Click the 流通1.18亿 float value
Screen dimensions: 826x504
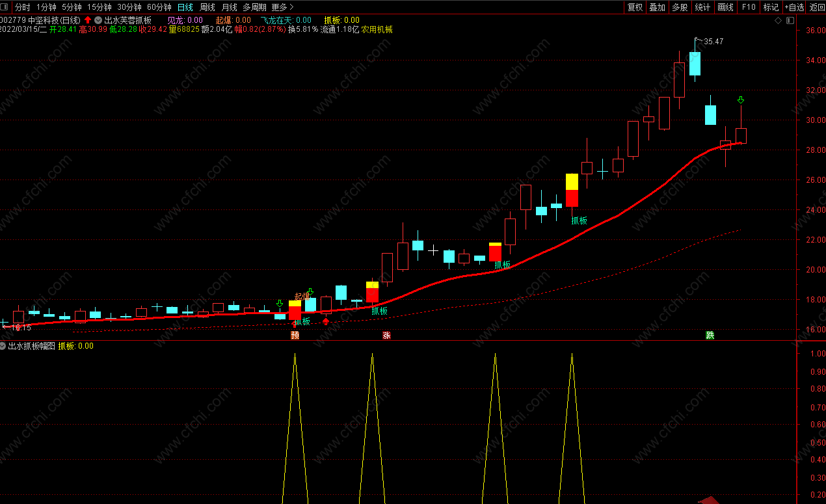pos(340,29)
